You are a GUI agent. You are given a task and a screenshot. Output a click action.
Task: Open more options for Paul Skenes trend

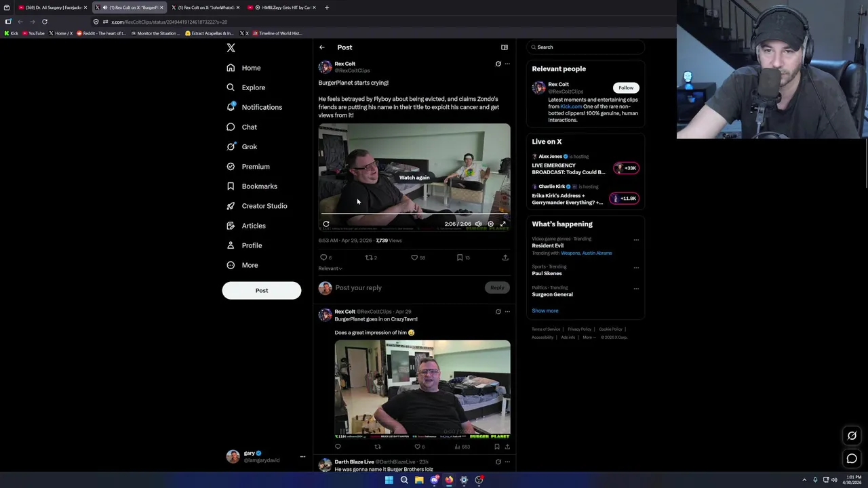click(x=636, y=267)
